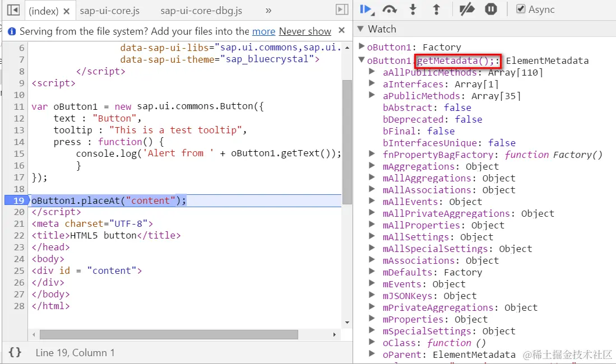Viewport: 616px width, 364px height.
Task: Click the <title>HTML5 button</title> line
Action: pyautogui.click(x=106, y=235)
